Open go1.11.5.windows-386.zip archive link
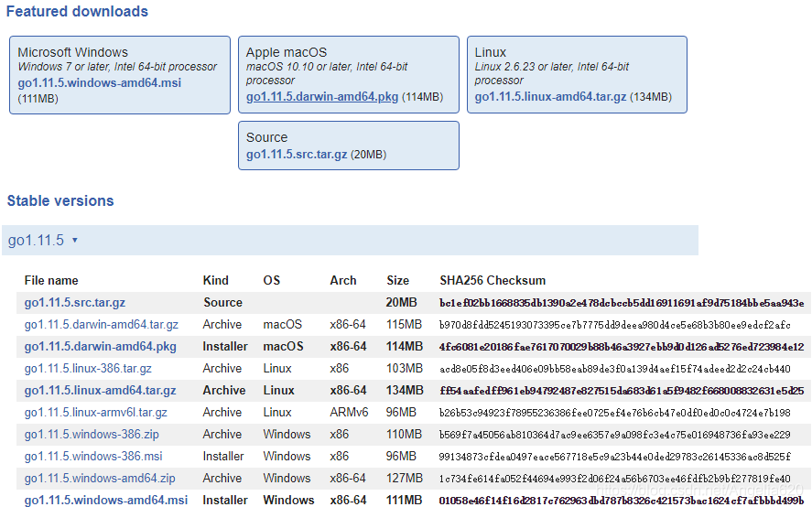 [x=92, y=435]
